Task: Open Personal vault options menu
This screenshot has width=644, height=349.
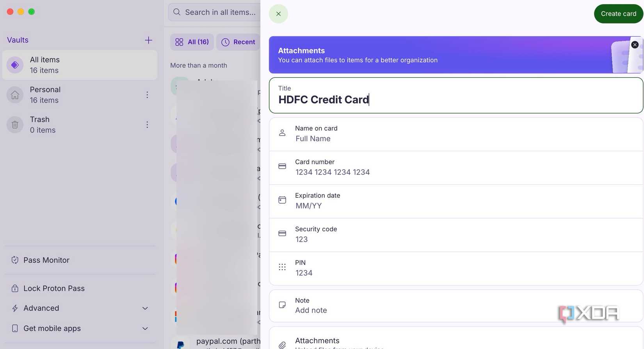Action: pos(147,95)
